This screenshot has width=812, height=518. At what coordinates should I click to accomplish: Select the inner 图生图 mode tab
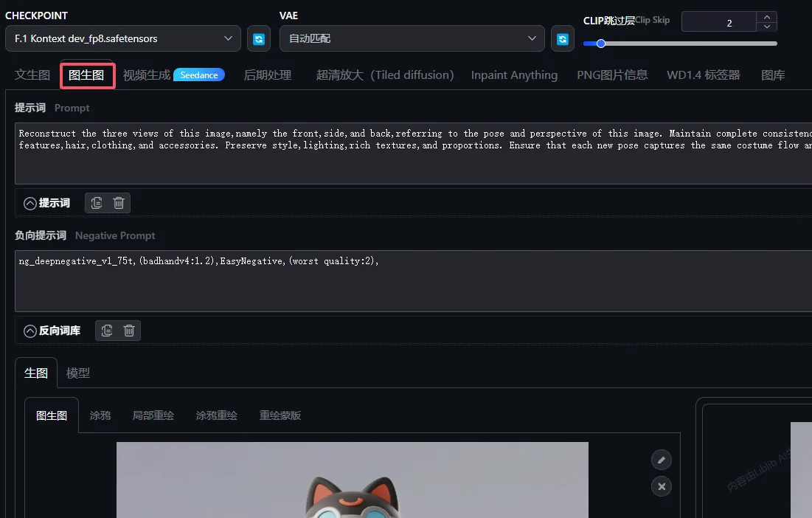point(52,415)
